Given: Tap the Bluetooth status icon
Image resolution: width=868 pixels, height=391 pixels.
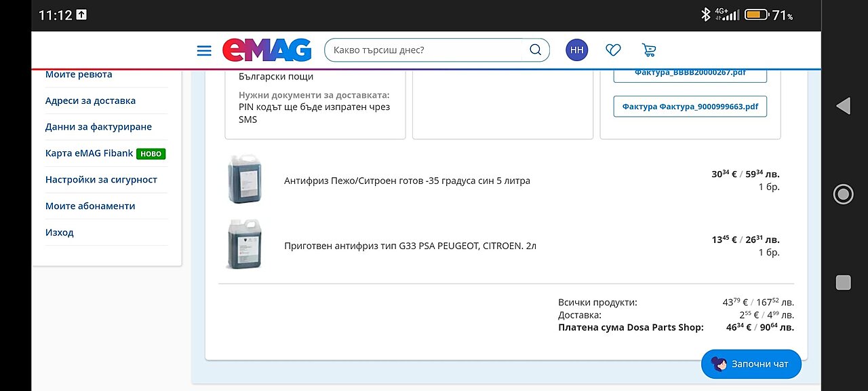Looking at the screenshot, I should 705,14.
